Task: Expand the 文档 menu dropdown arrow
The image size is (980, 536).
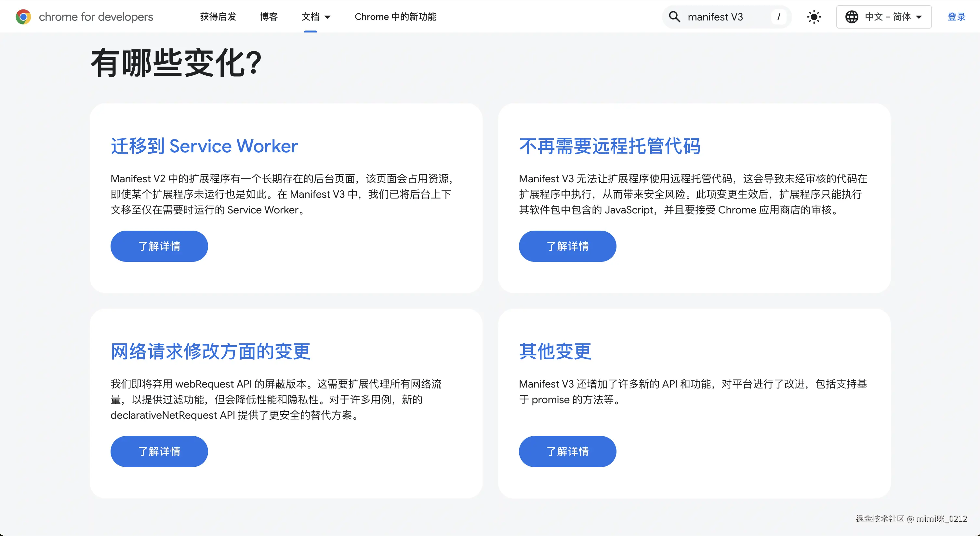Action: 327,17
